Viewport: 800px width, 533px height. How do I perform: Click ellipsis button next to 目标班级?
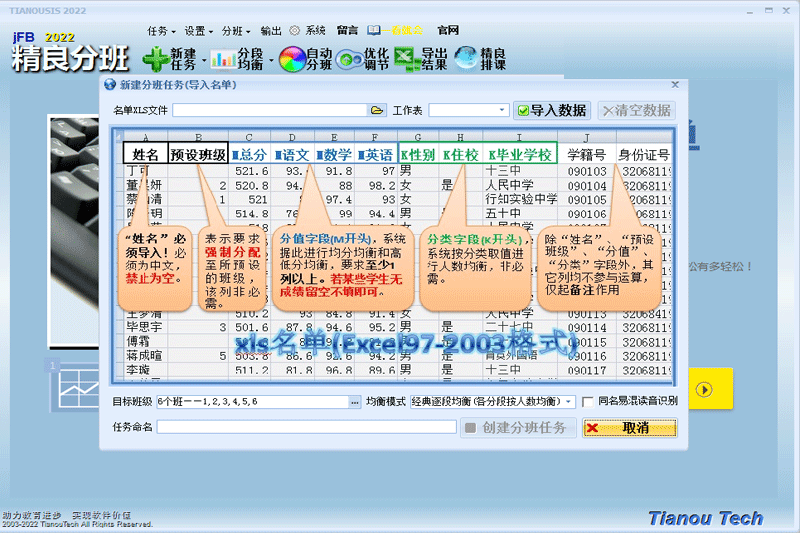click(355, 402)
